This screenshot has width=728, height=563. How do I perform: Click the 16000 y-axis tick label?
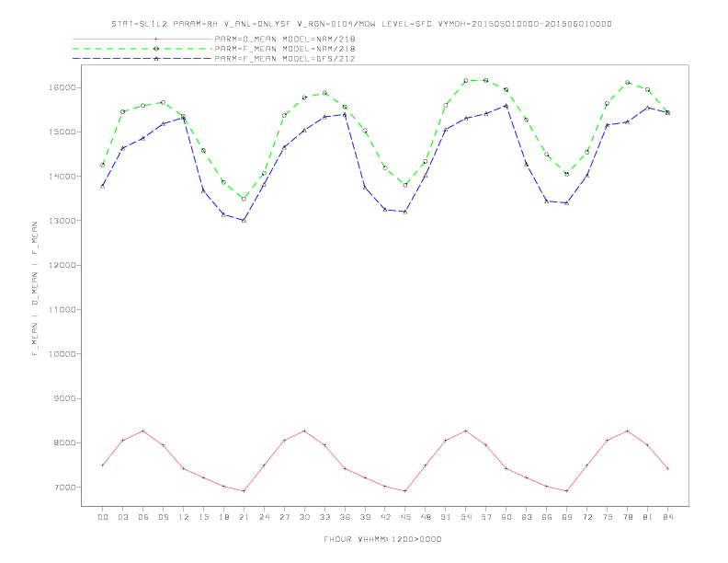point(62,87)
